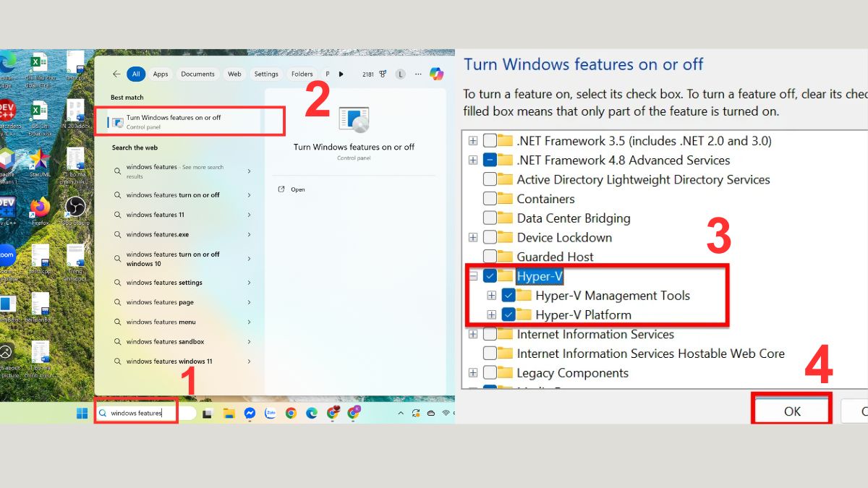
Task: Expand Legacy Components node
Action: [x=473, y=373]
